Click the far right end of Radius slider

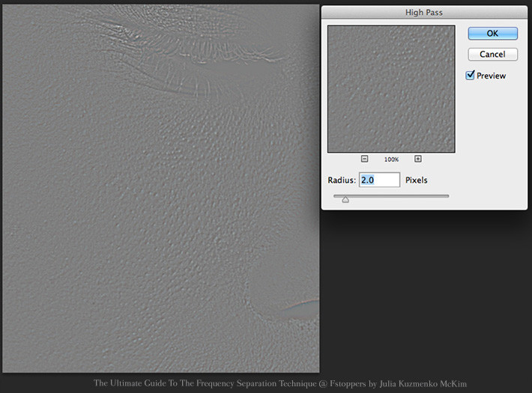447,196
